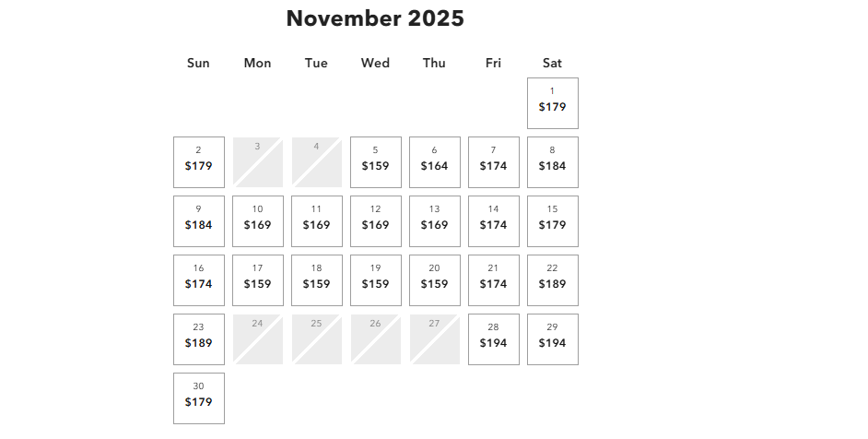
Task: Choose November 29 date cell
Action: point(553,339)
